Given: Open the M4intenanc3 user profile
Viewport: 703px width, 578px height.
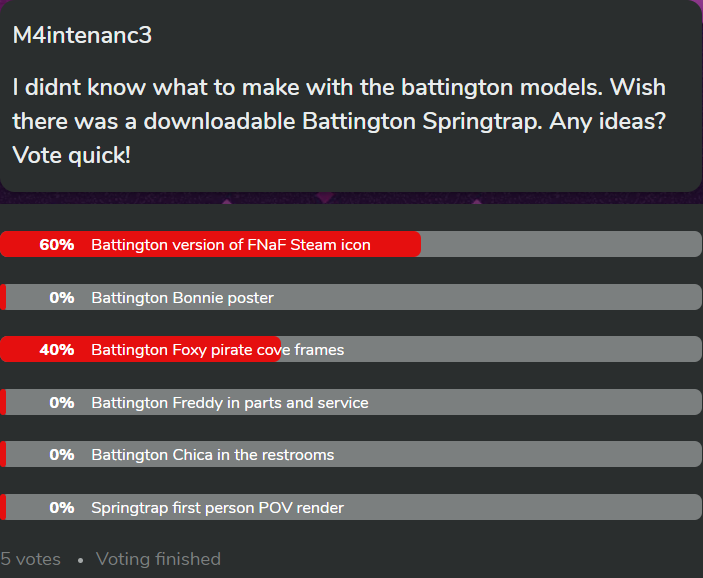Looking at the screenshot, I should click(81, 35).
